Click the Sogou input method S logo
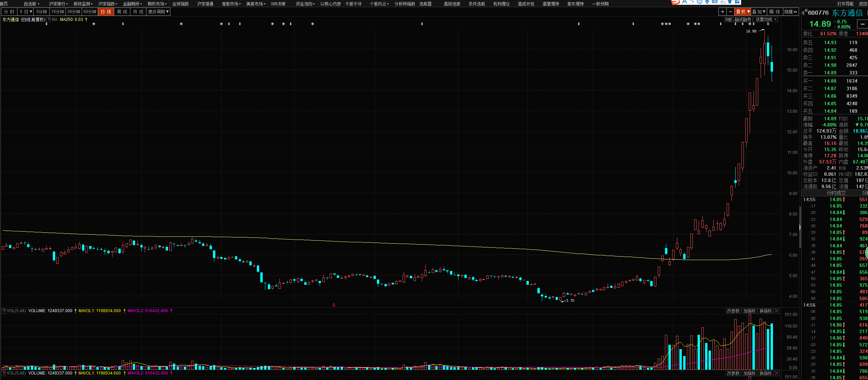This screenshot has height=380, width=868. click(676, 2)
